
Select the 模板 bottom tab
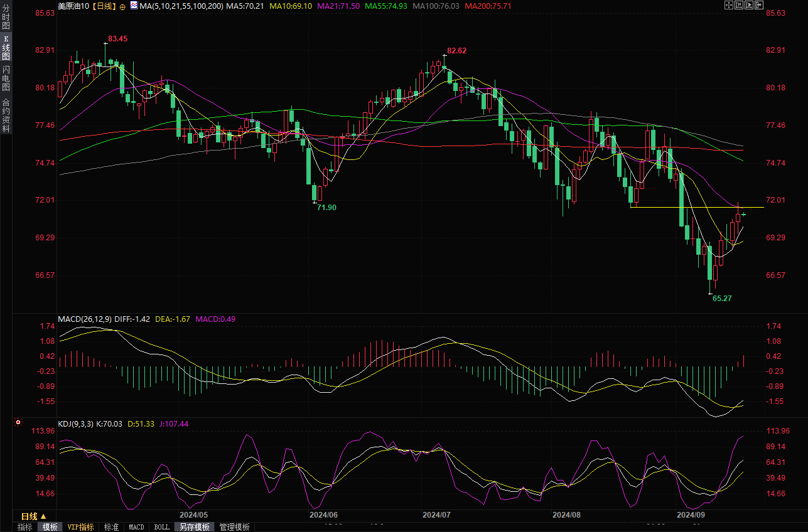tap(50, 527)
